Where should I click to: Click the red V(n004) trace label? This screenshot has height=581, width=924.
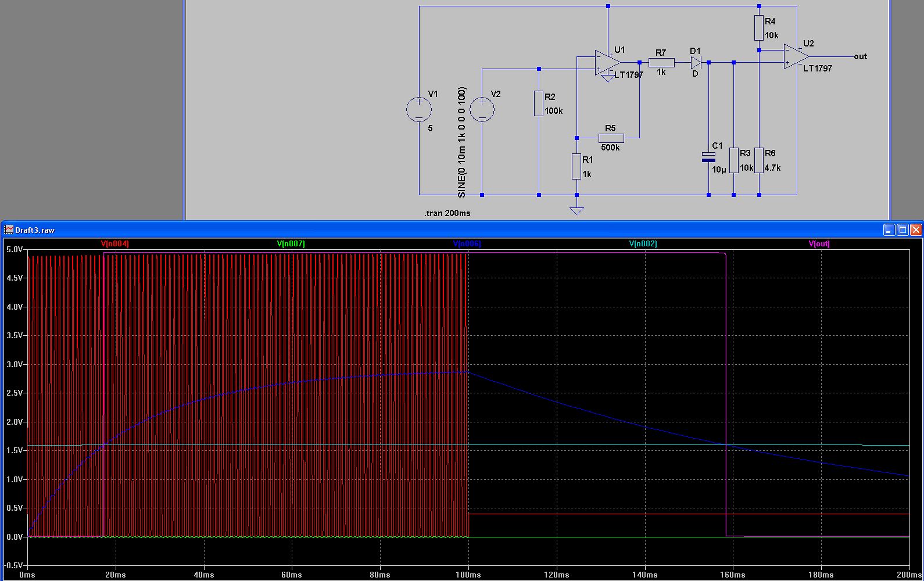click(x=115, y=244)
